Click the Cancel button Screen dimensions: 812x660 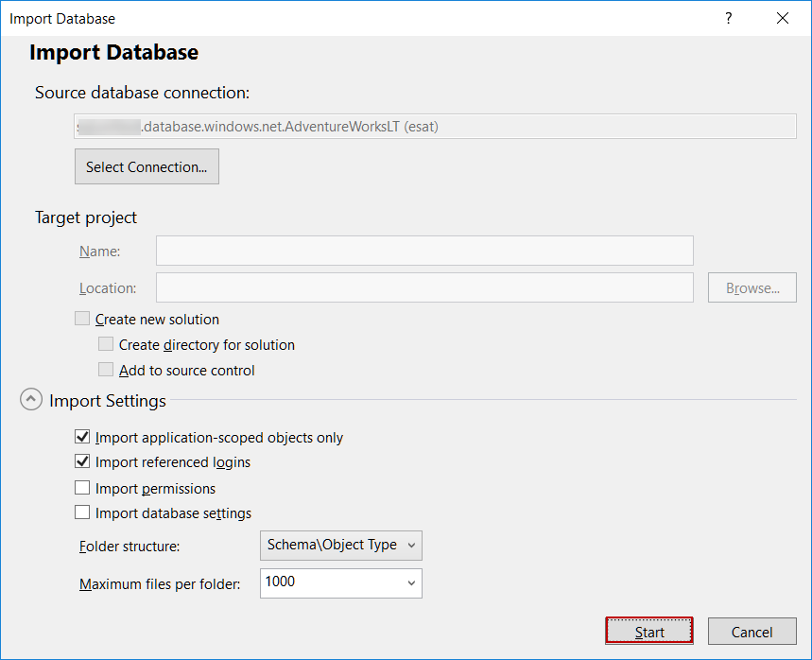(752, 632)
